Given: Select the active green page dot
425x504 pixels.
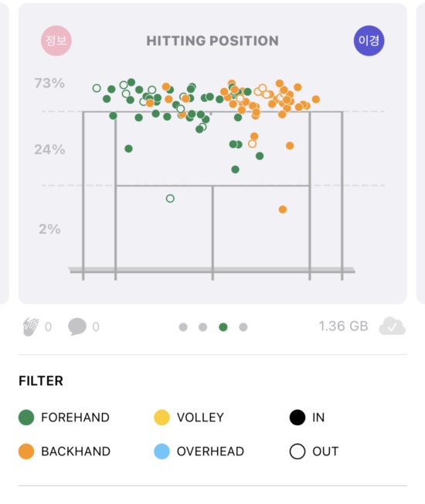Looking at the screenshot, I should coord(223,327).
